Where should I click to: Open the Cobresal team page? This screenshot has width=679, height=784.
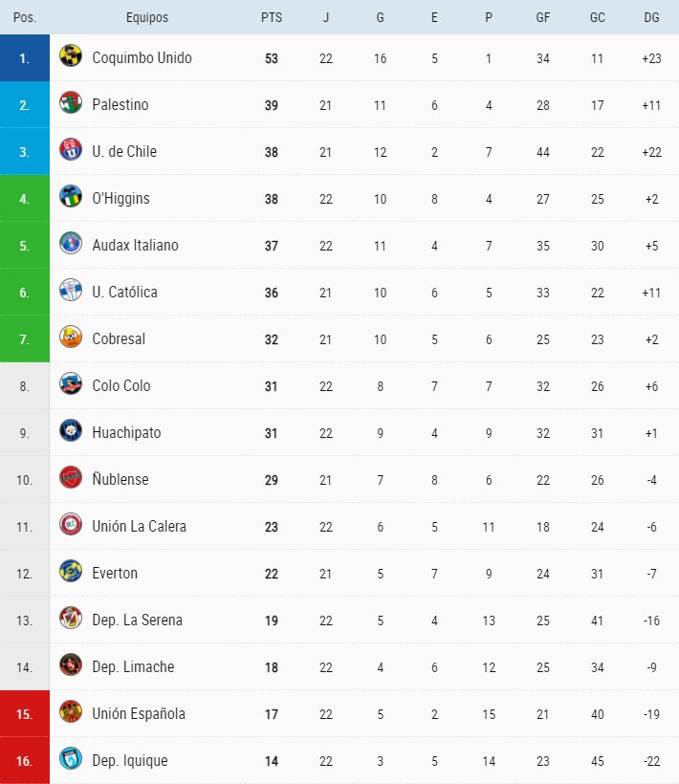pos(119,338)
